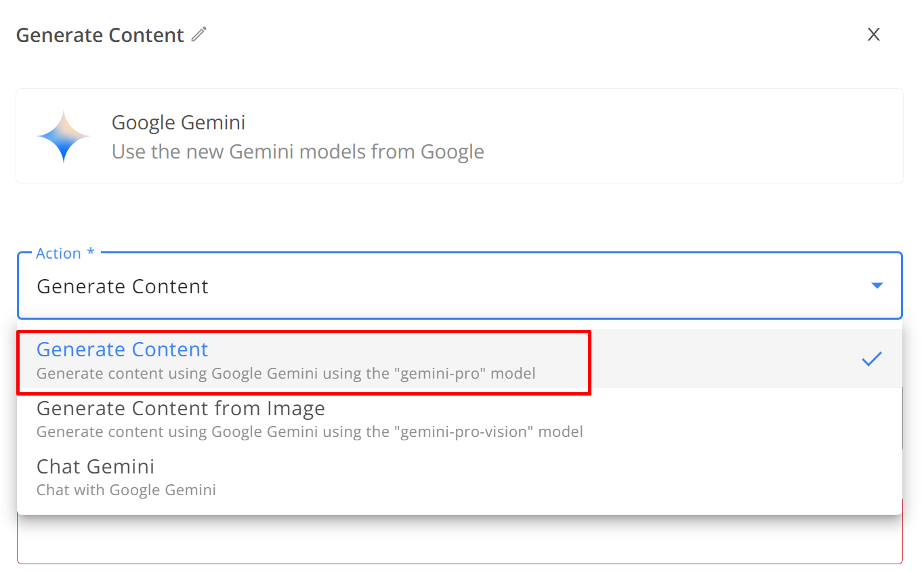Image resolution: width=924 pixels, height=571 pixels.
Task: Click the Google Gemini heading
Action: click(x=178, y=123)
